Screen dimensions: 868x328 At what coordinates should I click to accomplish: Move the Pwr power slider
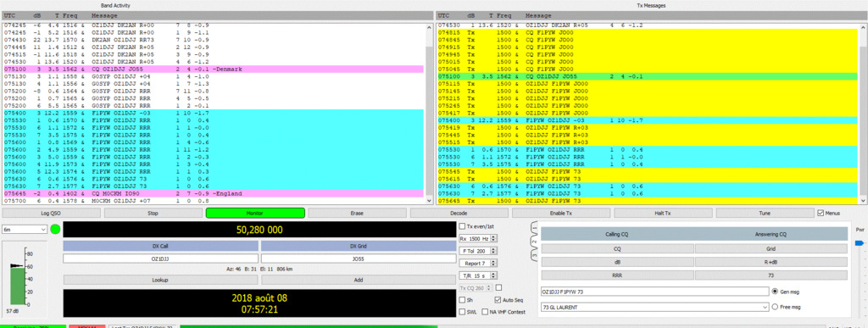(860, 242)
